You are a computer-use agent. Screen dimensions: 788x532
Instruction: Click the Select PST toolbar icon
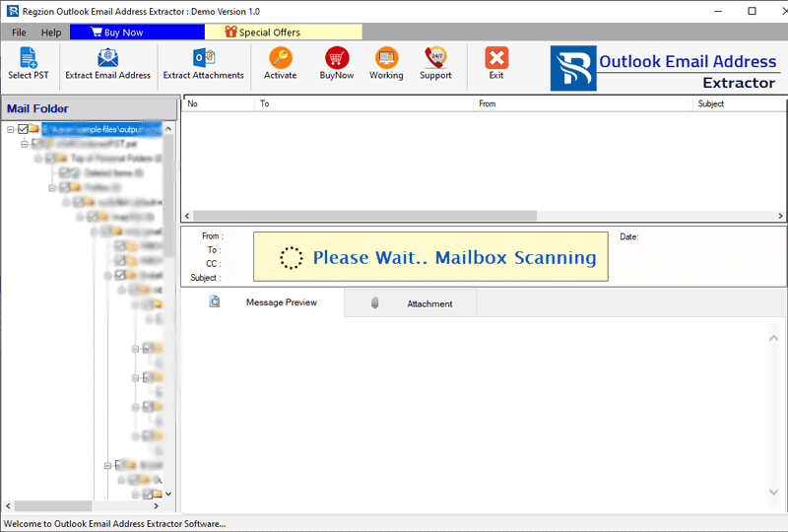(29, 57)
